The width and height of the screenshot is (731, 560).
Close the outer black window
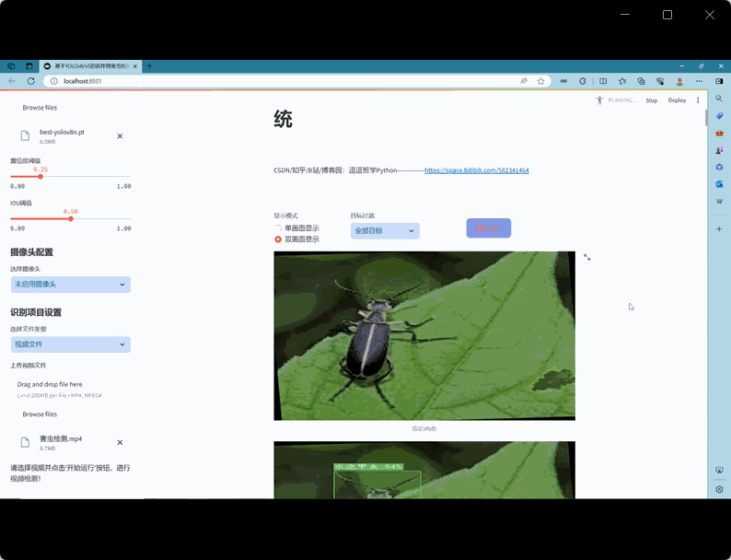(710, 15)
